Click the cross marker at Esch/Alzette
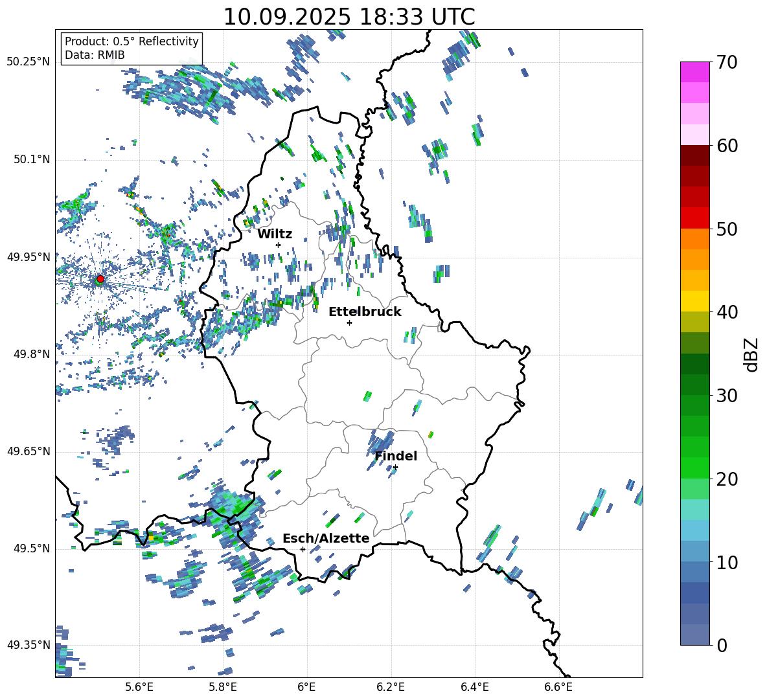The image size is (767, 700). [x=303, y=549]
